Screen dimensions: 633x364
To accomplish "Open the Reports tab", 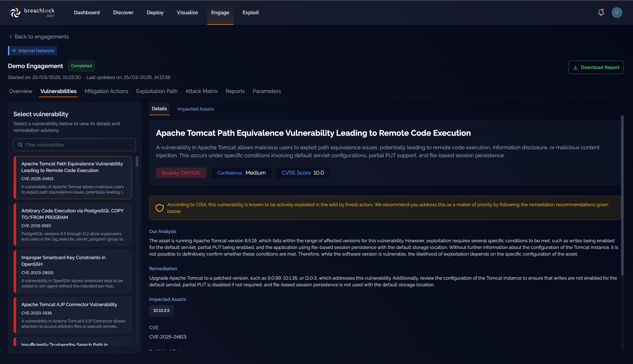I will click(x=235, y=91).
